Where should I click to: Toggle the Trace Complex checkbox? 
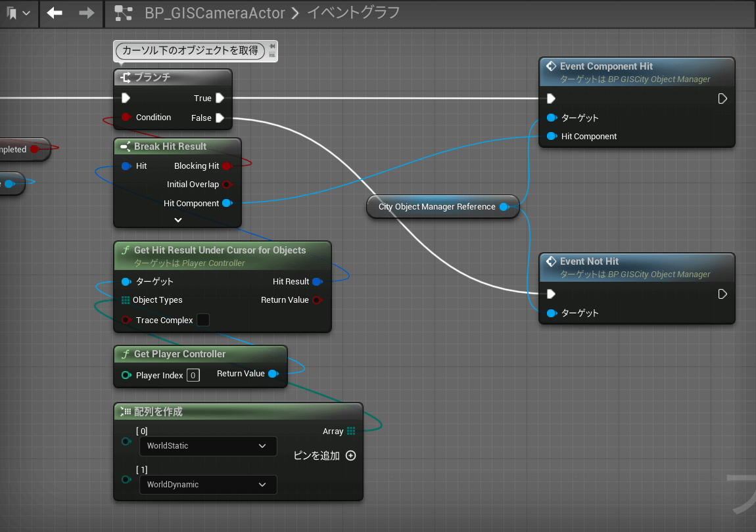pos(203,320)
